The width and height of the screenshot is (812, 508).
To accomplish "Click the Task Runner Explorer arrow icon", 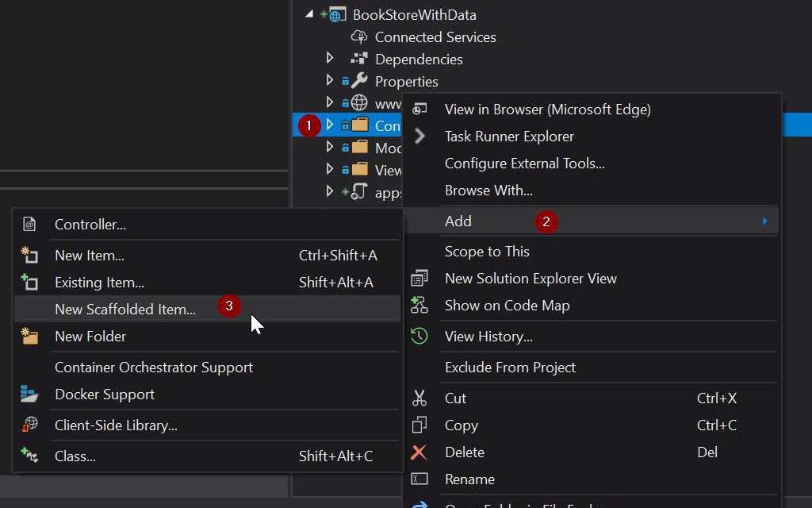I will click(x=419, y=137).
